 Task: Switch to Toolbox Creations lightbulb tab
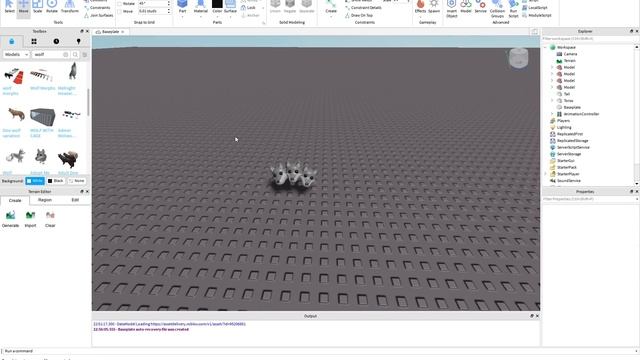(78, 41)
